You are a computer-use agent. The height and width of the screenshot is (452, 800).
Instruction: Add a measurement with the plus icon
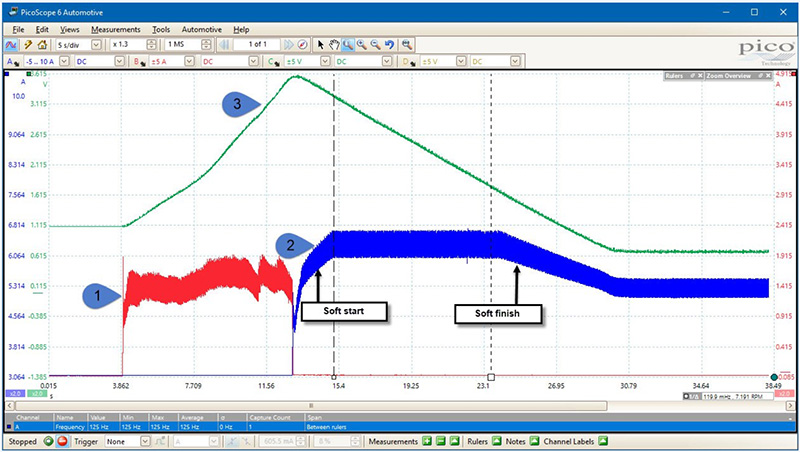coord(427,441)
